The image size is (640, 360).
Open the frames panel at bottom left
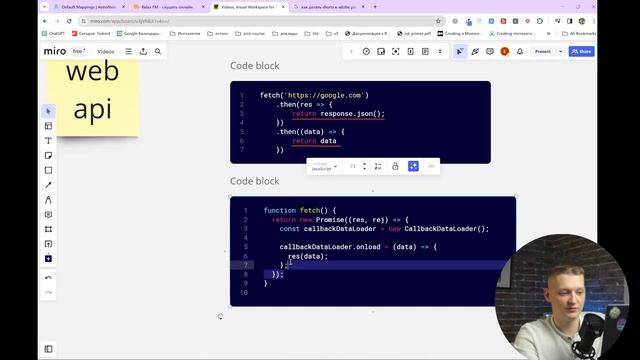point(49,349)
